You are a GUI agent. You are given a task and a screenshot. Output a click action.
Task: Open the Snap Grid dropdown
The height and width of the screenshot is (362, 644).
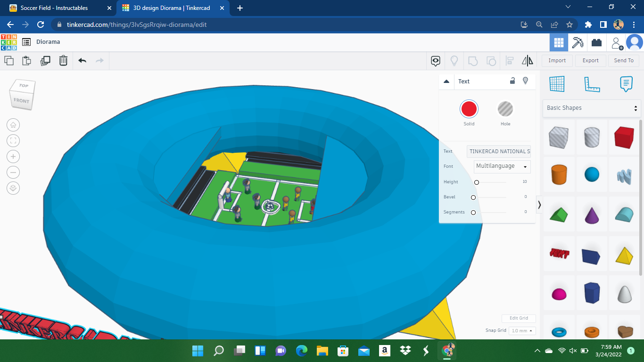[522, 331]
